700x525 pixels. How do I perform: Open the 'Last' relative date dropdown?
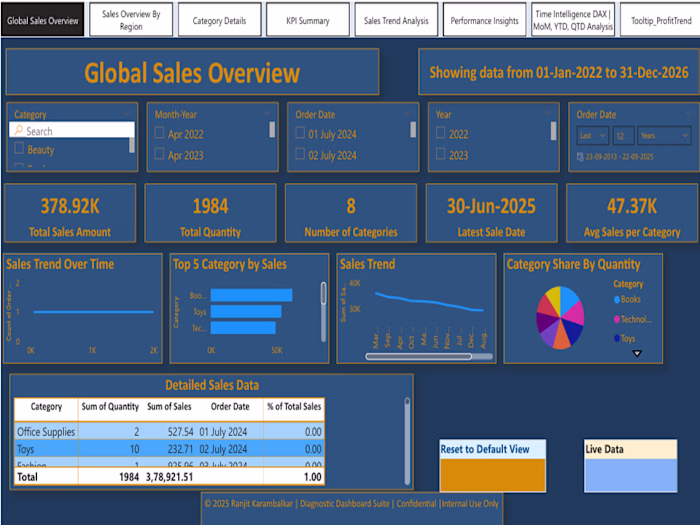(592, 136)
